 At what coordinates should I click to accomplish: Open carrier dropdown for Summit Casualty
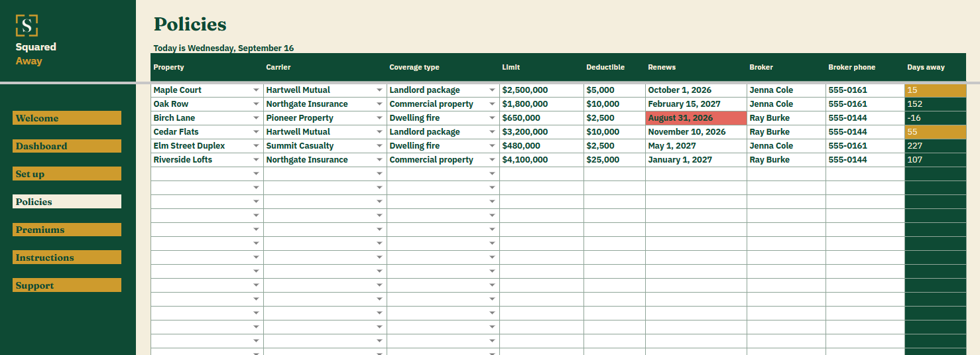click(379, 146)
